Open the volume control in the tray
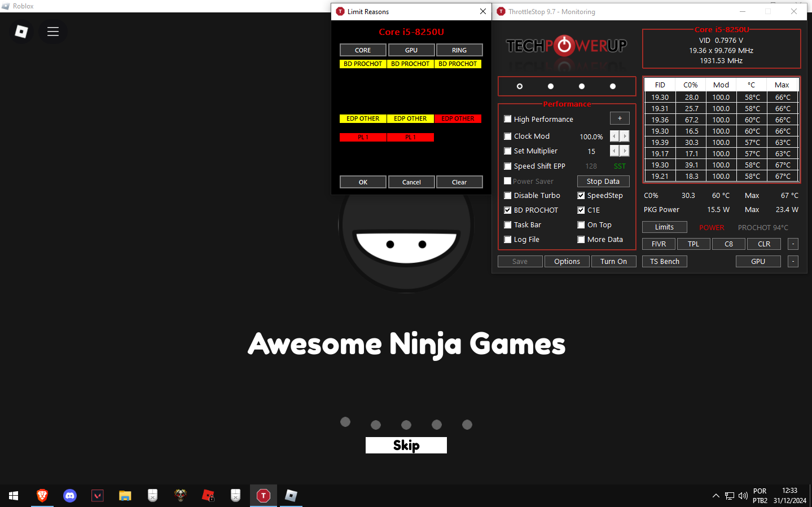The image size is (812, 507). pos(743,496)
